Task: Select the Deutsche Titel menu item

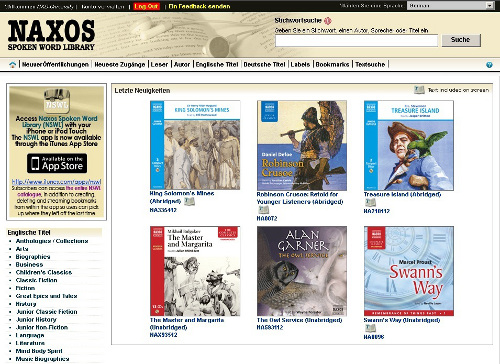Action: 264,64
